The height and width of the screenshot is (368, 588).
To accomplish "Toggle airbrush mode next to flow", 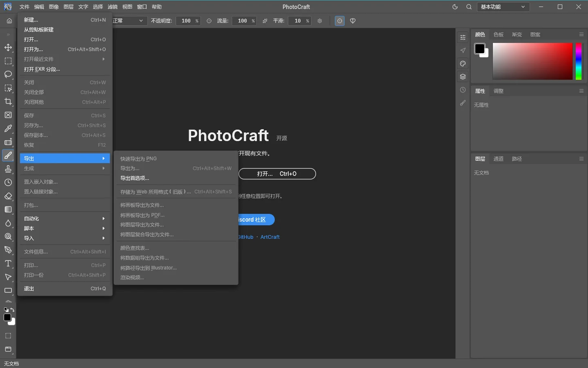I will tap(265, 21).
